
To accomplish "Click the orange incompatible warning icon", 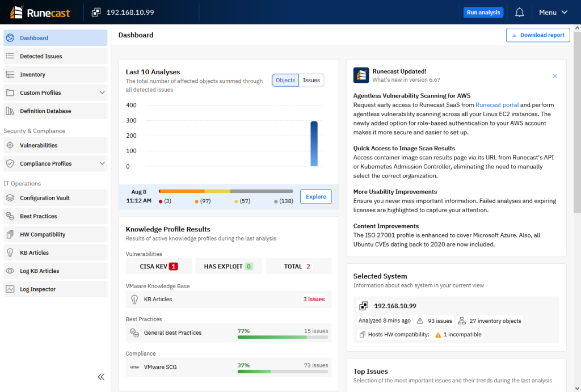I will pyautogui.click(x=438, y=335).
